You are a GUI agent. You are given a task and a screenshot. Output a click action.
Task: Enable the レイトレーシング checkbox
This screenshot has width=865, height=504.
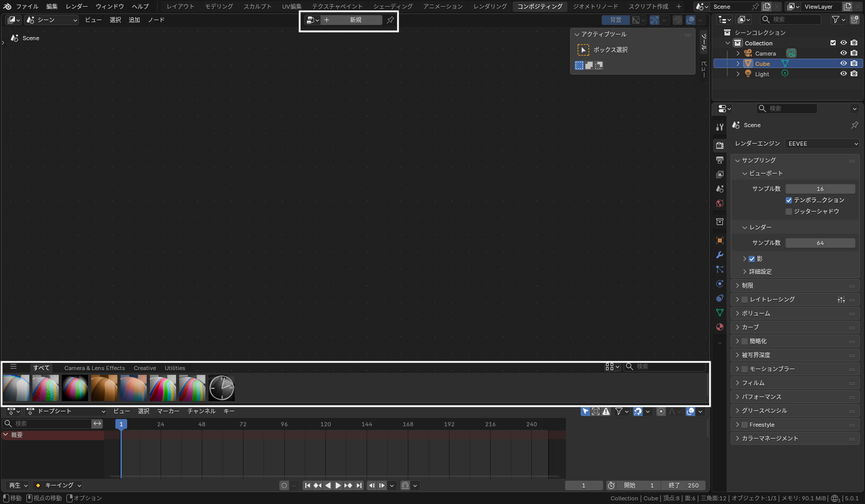click(x=745, y=300)
